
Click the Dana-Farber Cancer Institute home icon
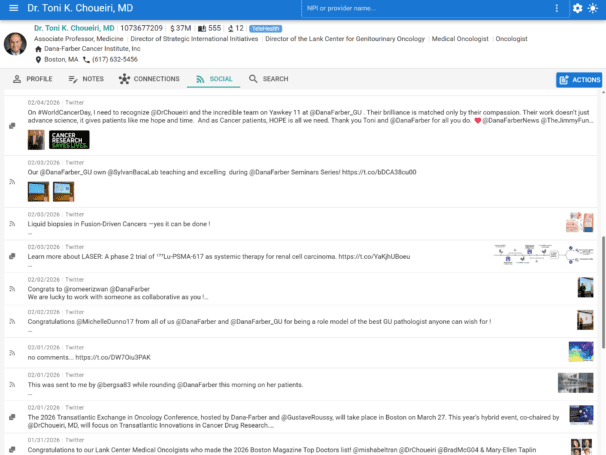coord(38,48)
